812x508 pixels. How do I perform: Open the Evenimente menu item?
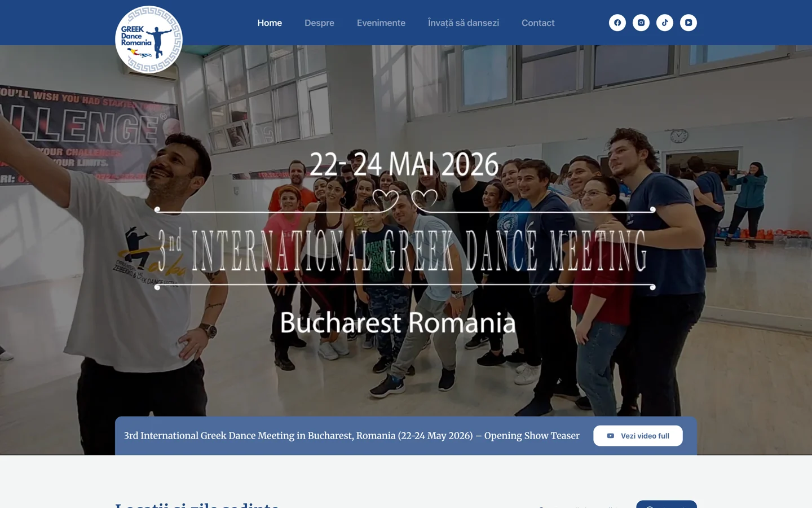381,23
